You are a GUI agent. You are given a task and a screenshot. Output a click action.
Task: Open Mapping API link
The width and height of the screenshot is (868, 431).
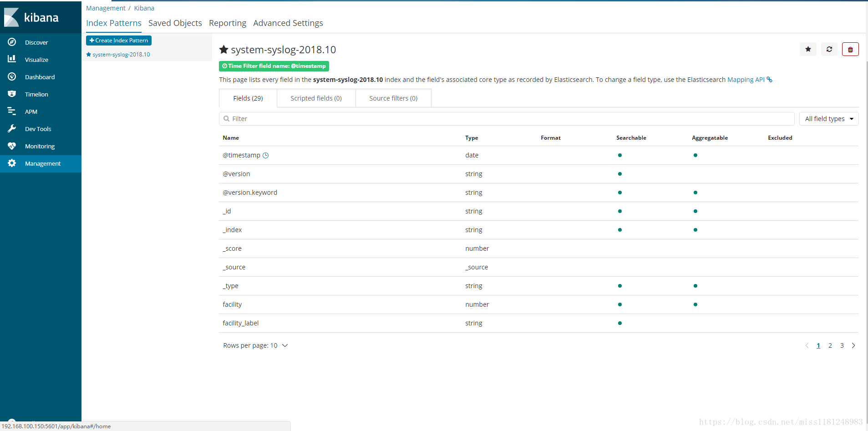[746, 80]
